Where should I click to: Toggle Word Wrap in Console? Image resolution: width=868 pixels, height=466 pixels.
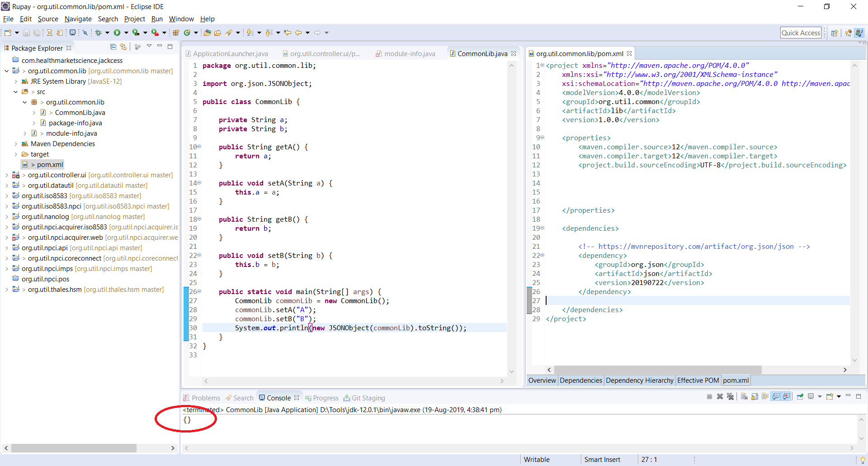click(765, 397)
